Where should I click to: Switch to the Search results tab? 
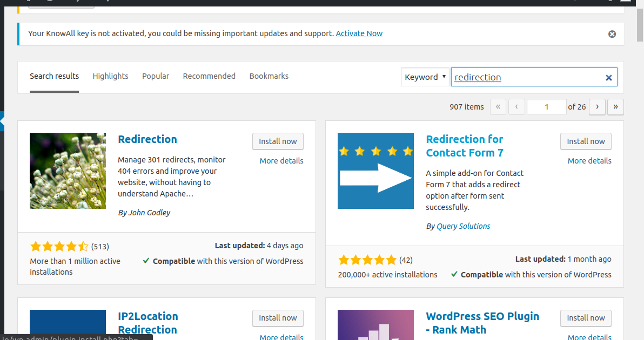[x=54, y=76]
